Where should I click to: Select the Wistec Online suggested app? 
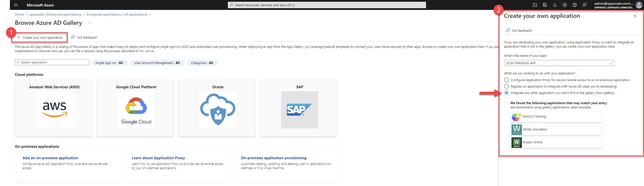pyautogui.click(x=556, y=142)
